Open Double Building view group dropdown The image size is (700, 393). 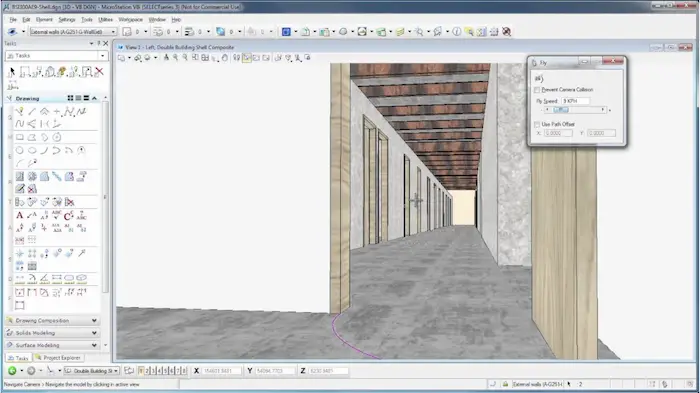point(116,371)
